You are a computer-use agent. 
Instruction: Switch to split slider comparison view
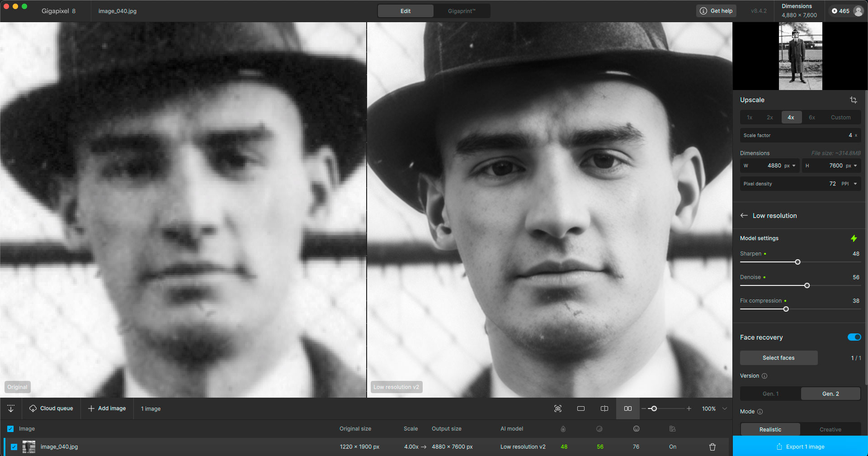pos(604,408)
